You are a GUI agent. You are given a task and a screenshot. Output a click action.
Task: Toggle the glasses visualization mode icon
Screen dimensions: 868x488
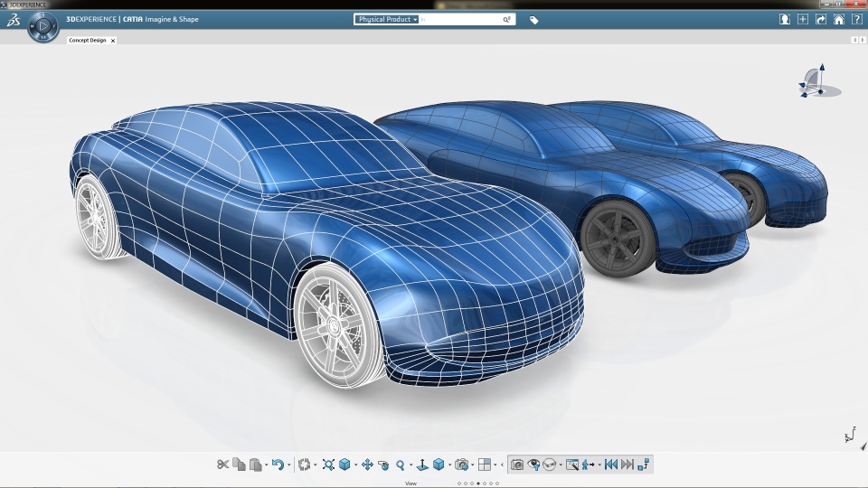point(549,465)
